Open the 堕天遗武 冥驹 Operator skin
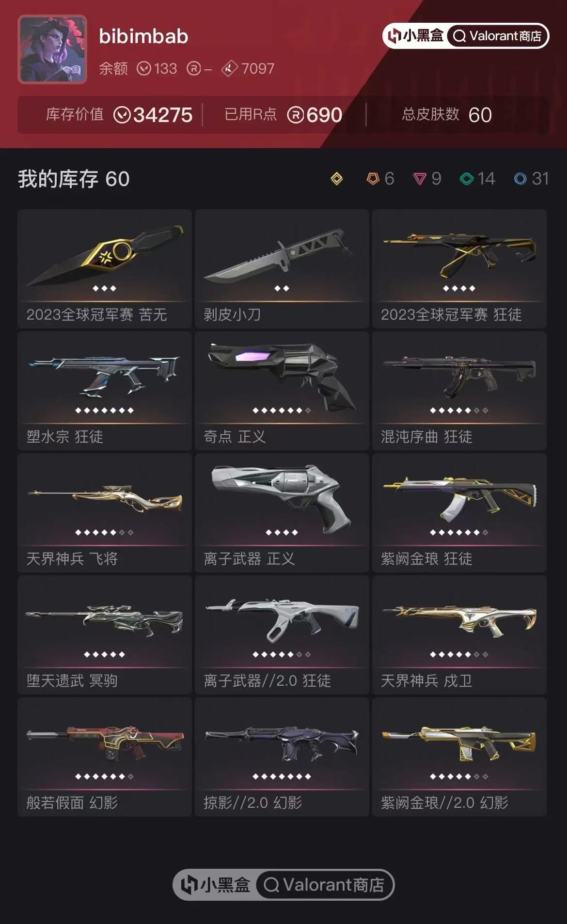 coord(105,635)
